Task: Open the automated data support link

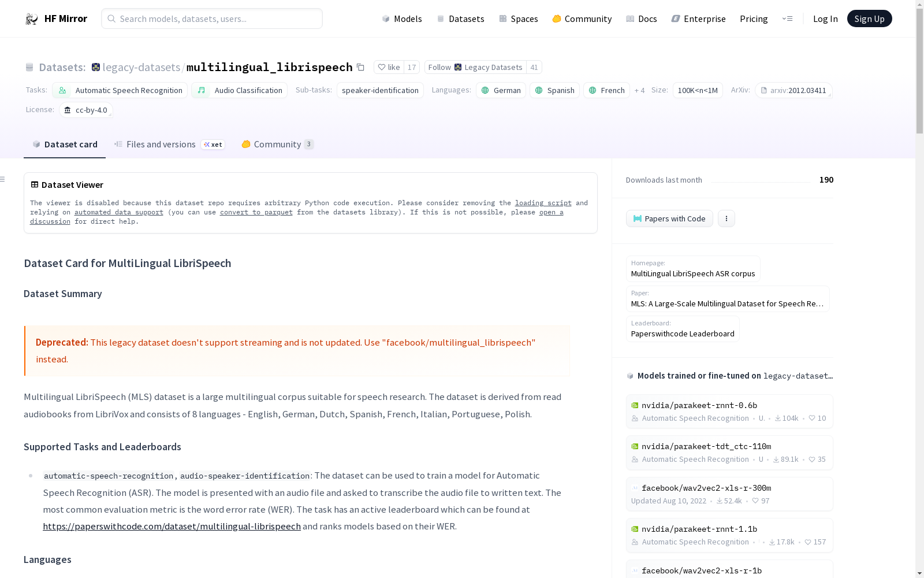Action: [119, 212]
